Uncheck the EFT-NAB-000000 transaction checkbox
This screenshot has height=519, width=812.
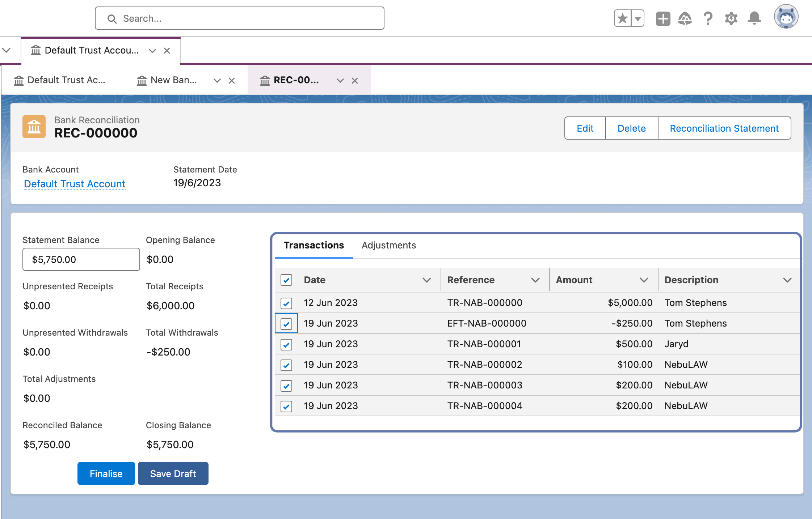[286, 324]
